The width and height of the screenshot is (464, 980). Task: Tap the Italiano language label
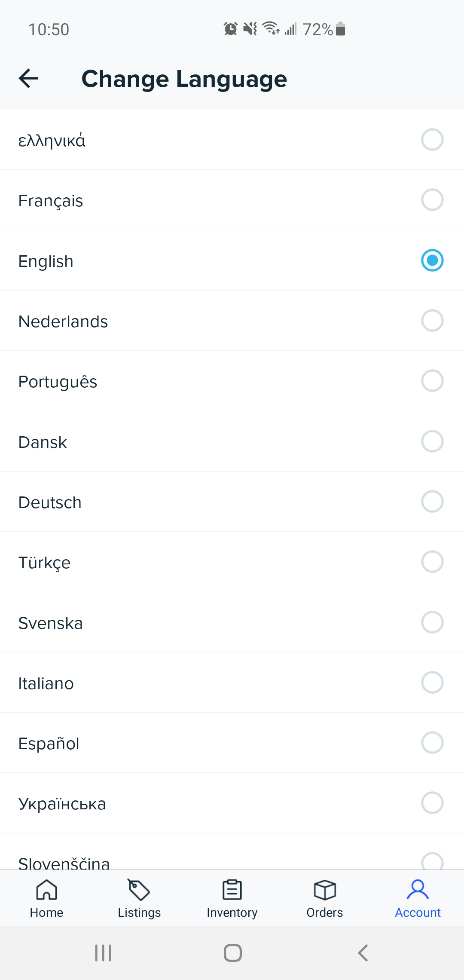point(46,683)
